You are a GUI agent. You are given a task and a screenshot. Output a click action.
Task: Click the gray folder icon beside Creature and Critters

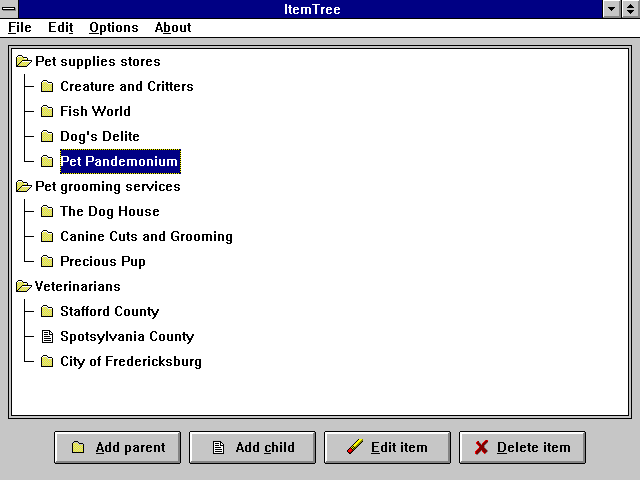[x=46, y=86]
